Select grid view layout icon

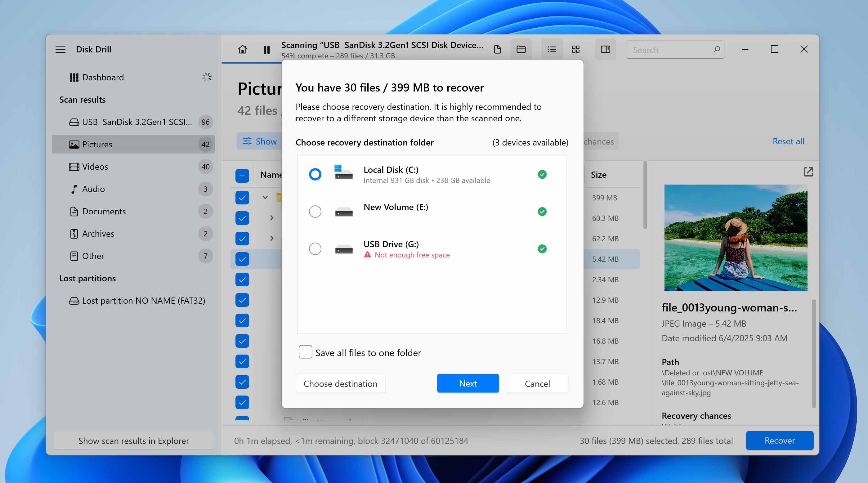point(576,50)
